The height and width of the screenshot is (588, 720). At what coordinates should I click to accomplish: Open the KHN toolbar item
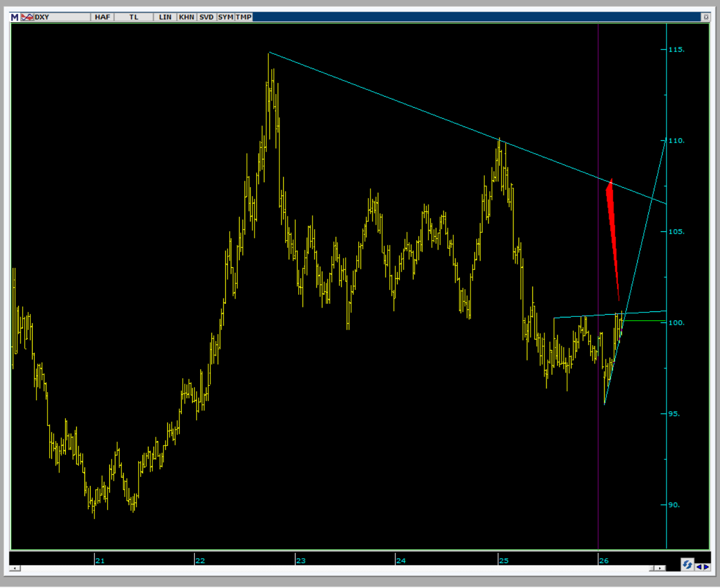pyautogui.click(x=187, y=17)
